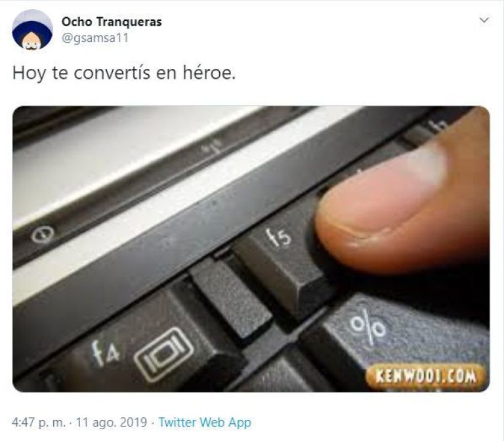Click the 4:47 p. m. timestamp
This screenshot has width=504, height=441.
tap(39, 422)
